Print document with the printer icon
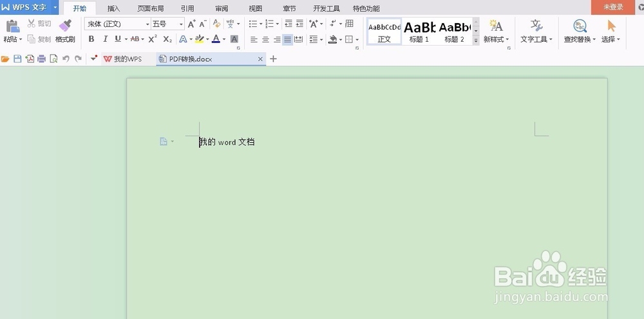This screenshot has height=319, width=644. 41,59
